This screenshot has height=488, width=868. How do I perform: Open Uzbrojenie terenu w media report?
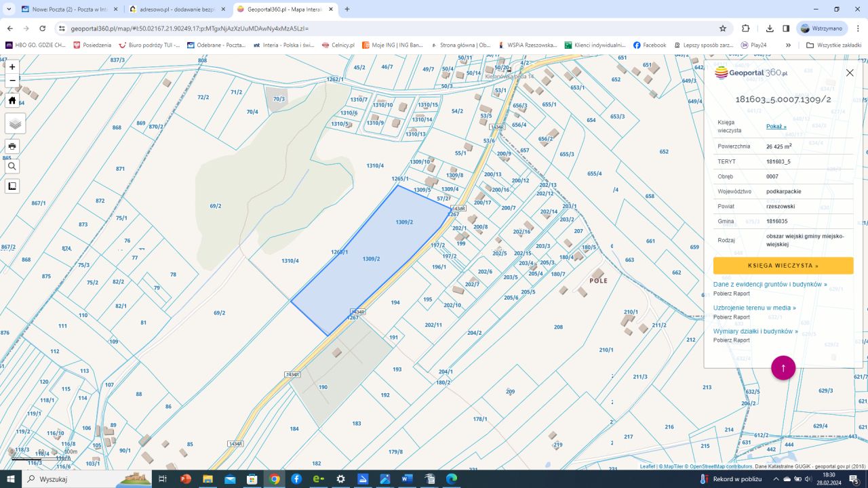click(754, 308)
